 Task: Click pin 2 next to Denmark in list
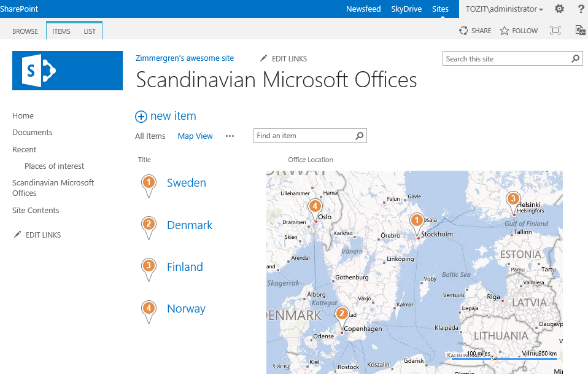149,228
